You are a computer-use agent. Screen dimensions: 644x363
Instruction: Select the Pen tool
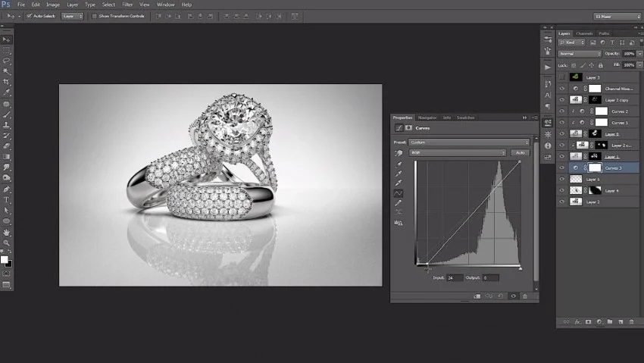coord(7,189)
